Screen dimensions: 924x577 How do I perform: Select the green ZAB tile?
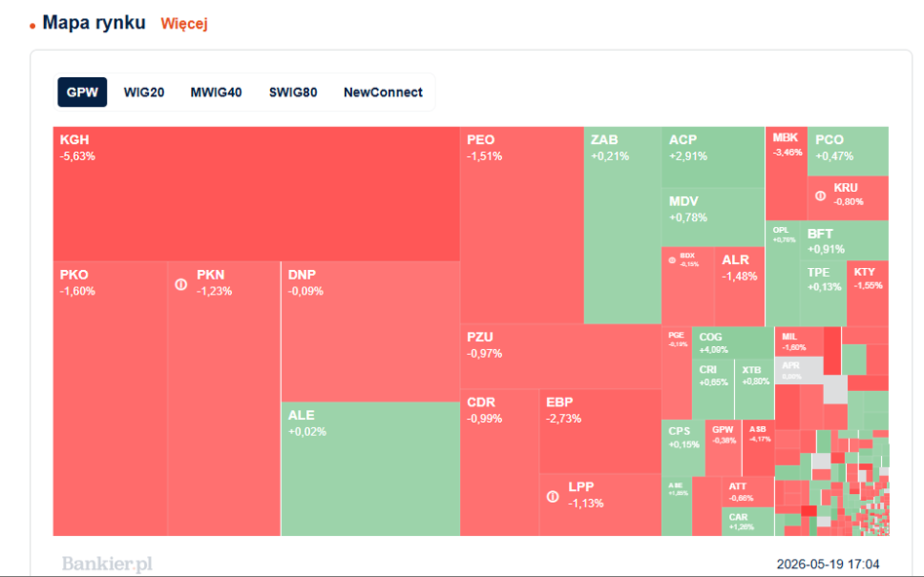[623, 225]
